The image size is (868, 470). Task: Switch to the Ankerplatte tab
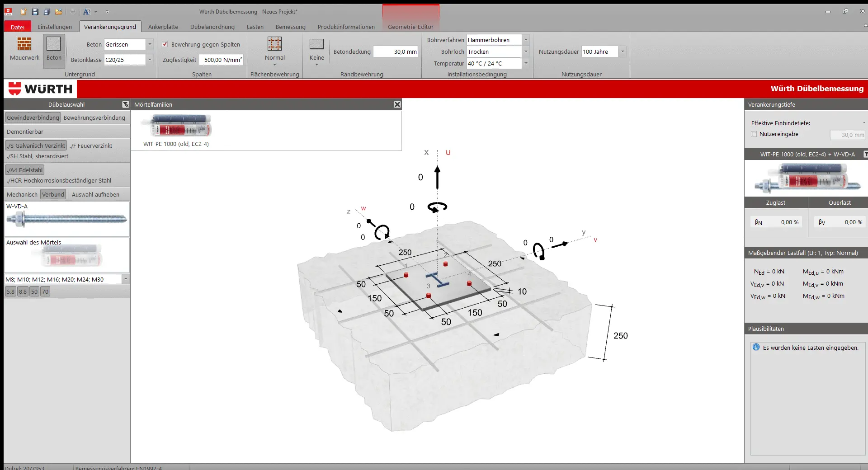tap(163, 27)
